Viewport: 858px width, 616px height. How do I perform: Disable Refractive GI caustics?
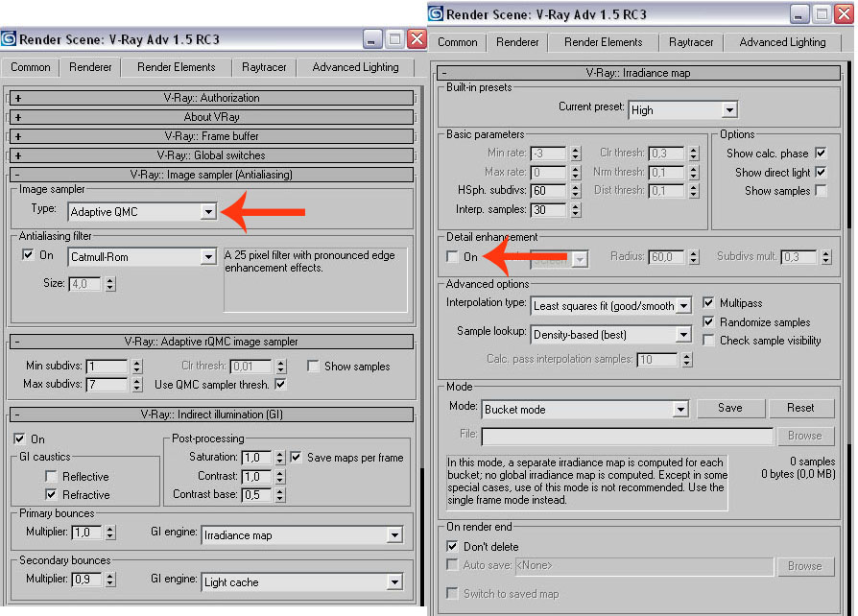click(51, 494)
